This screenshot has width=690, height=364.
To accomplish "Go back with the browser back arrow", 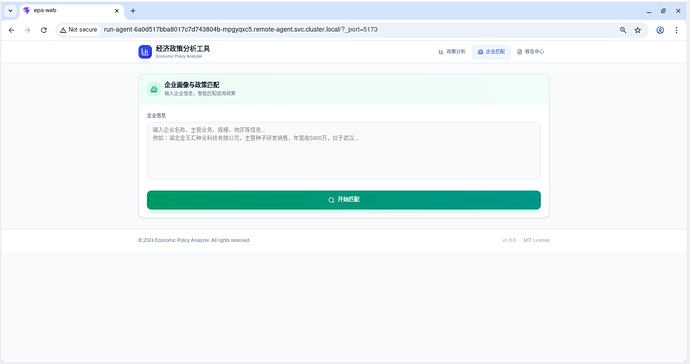I will point(11,30).
